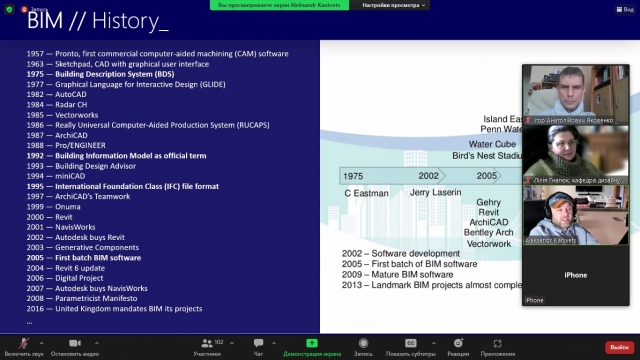Show subtitles with the CC icon
This screenshot has width=640, height=360.
pos(411,343)
